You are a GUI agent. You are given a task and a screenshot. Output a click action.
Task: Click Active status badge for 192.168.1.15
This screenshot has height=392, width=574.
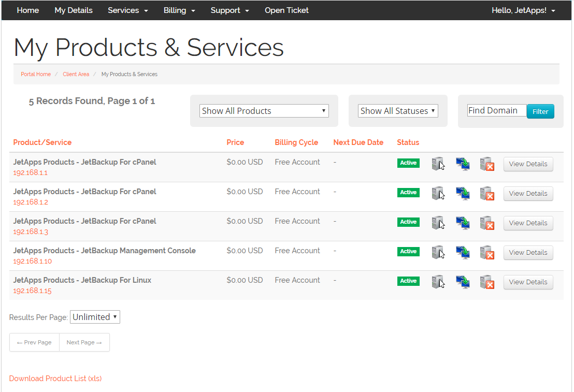point(408,281)
